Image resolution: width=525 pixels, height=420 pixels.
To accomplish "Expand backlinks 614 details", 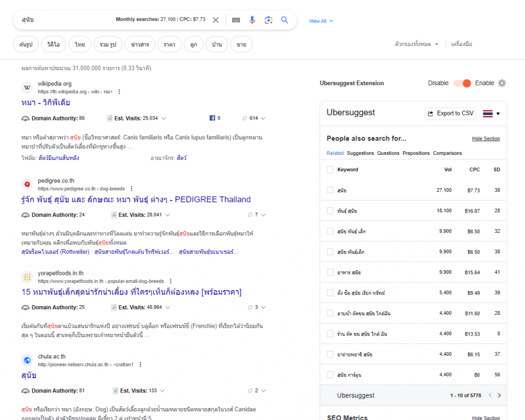I will [x=264, y=118].
